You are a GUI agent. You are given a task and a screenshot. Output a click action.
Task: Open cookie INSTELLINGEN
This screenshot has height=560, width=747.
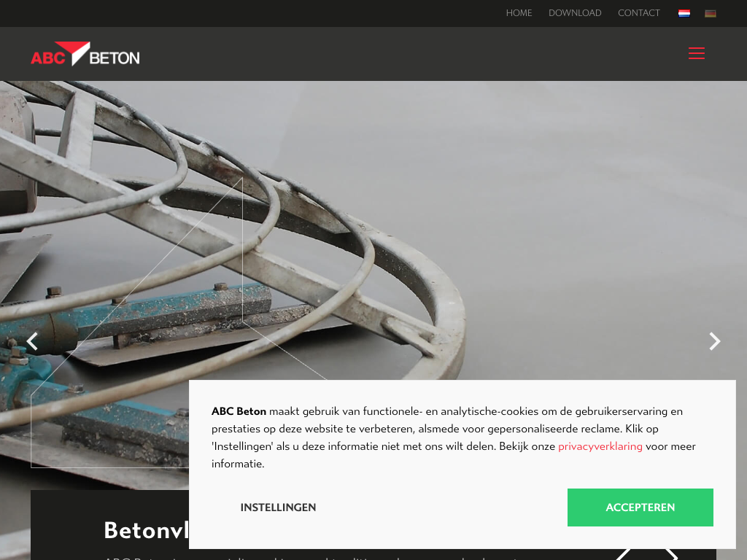[x=278, y=507]
